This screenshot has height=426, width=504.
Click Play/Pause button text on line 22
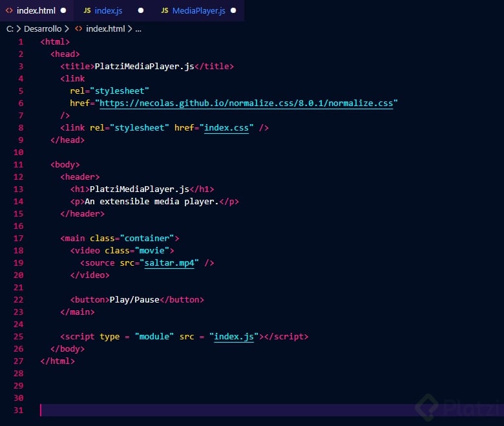pos(134,300)
